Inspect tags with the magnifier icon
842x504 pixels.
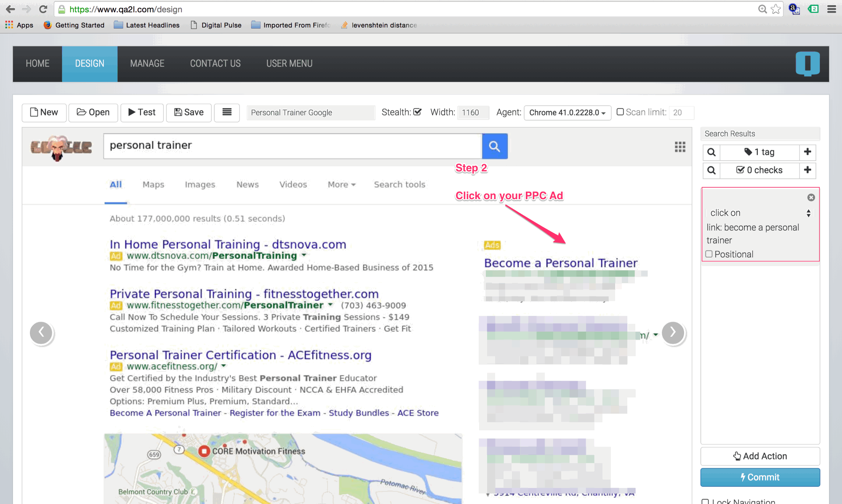[x=711, y=152]
